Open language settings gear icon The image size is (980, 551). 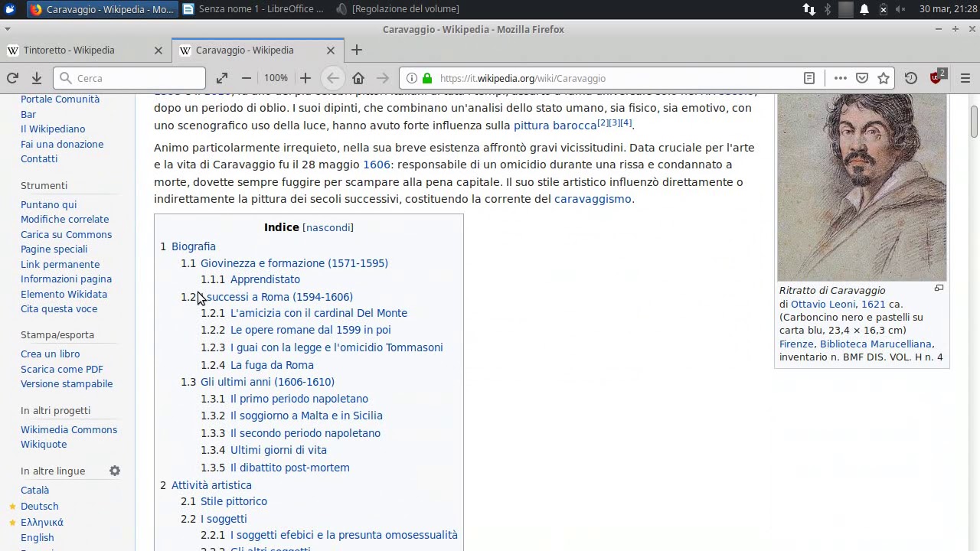point(115,471)
